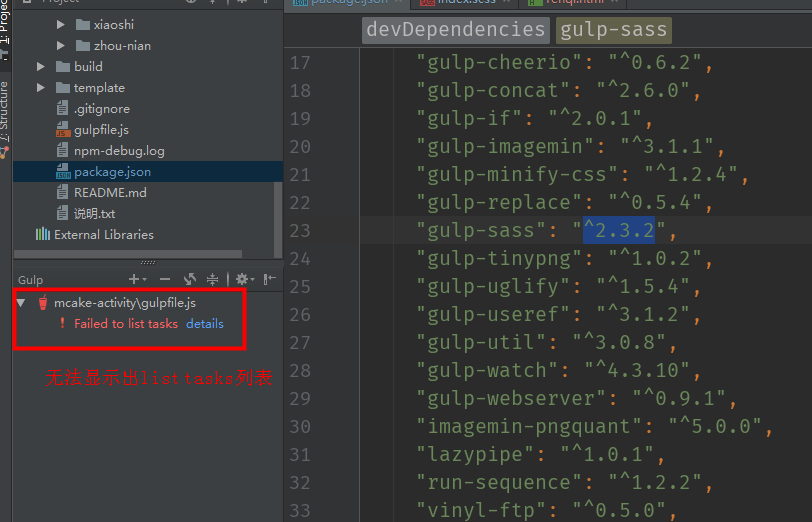This screenshot has width=812, height=522.
Task: Click the "gulp-watch" key in the editor
Action: point(487,370)
